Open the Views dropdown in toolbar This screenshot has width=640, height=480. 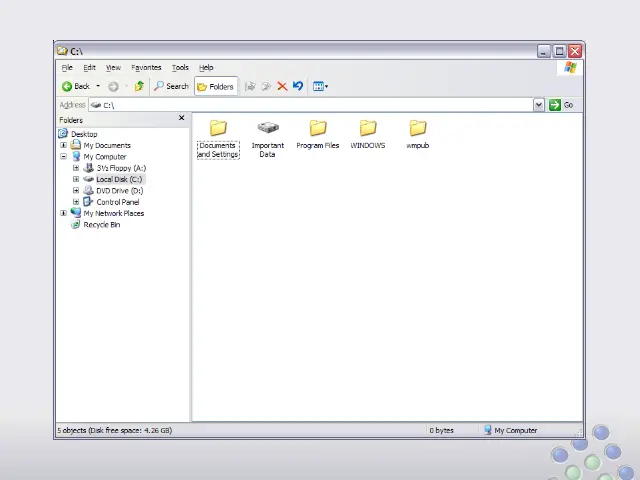320,86
